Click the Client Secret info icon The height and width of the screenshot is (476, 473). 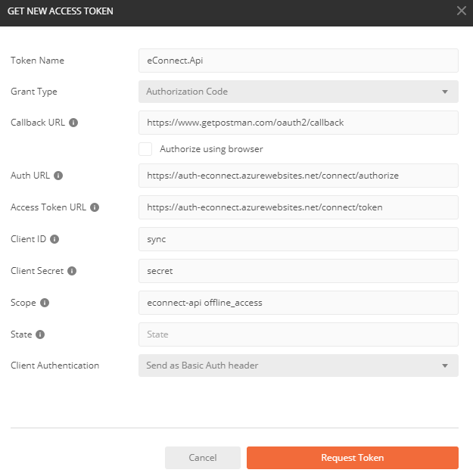72,271
